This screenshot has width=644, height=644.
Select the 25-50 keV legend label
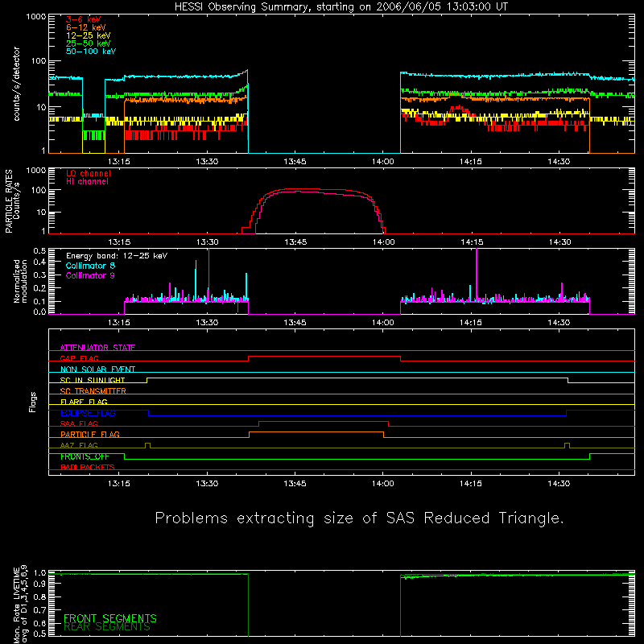coord(89,43)
